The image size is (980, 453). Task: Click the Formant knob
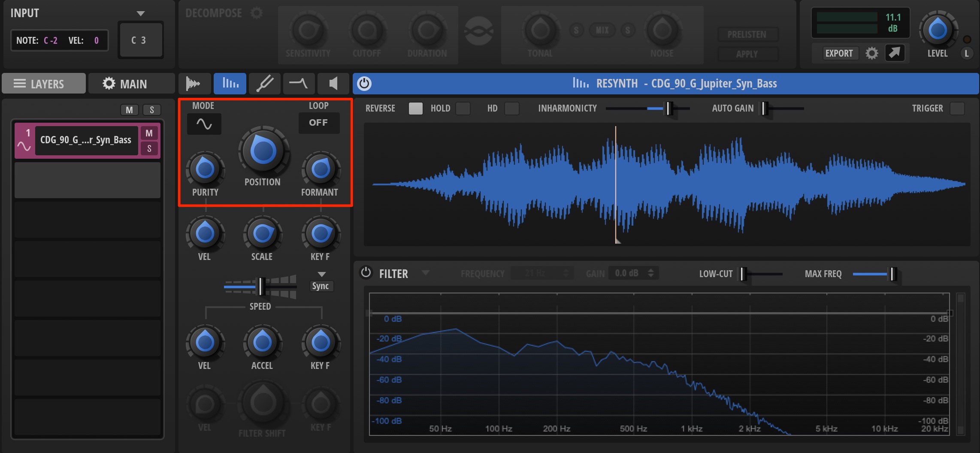click(x=321, y=169)
